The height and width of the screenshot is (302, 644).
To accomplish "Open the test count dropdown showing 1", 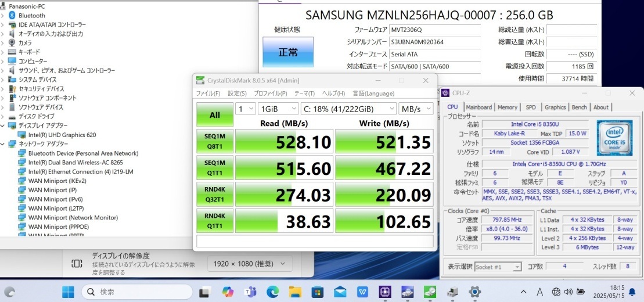I will coord(245,109).
